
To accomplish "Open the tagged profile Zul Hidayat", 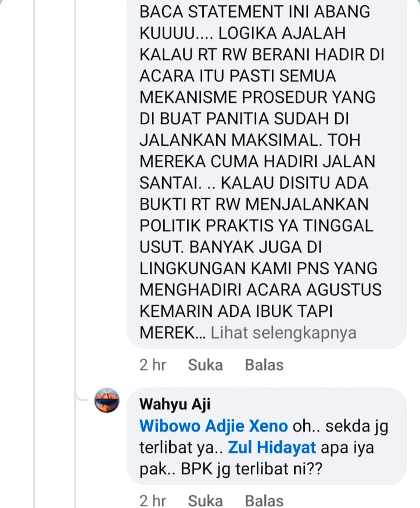I will point(272,448).
